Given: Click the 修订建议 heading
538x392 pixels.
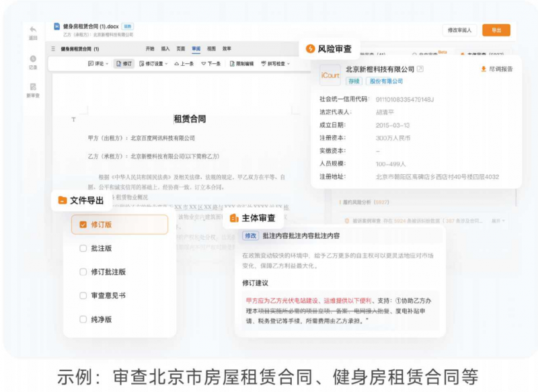Looking at the screenshot, I should click(255, 283).
